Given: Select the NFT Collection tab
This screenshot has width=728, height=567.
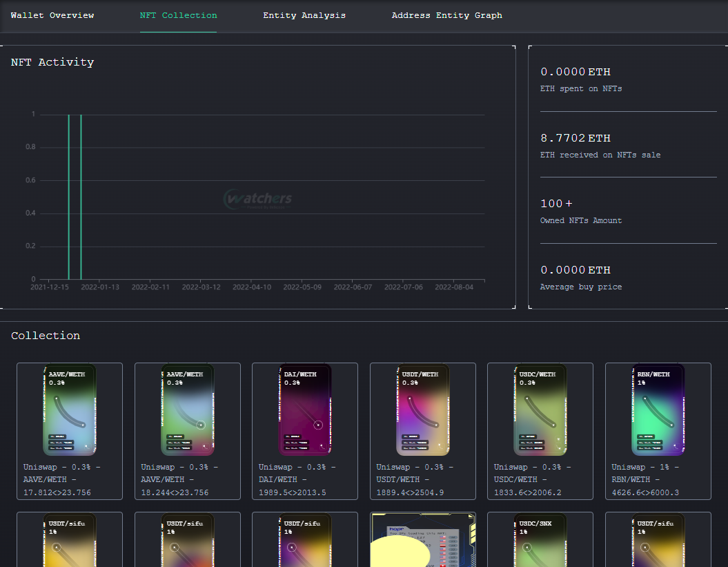Looking at the screenshot, I should [x=178, y=15].
